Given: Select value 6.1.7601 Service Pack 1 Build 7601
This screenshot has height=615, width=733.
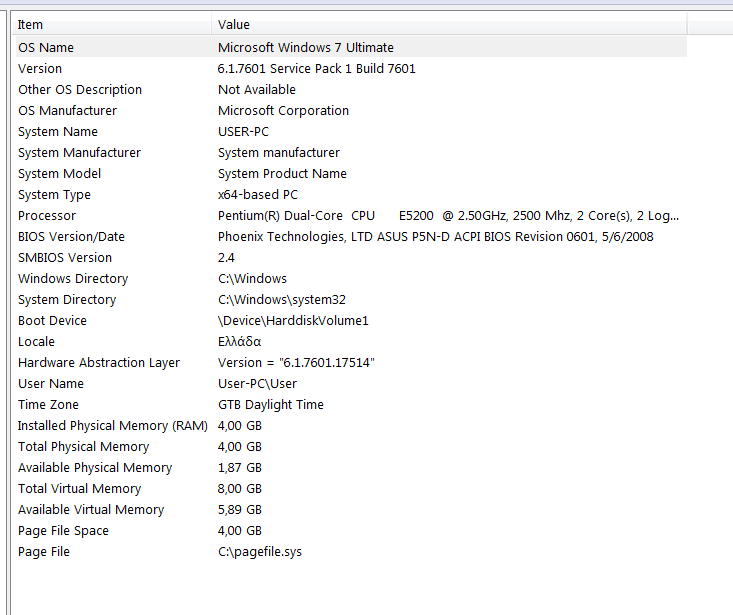Looking at the screenshot, I should pos(316,69).
